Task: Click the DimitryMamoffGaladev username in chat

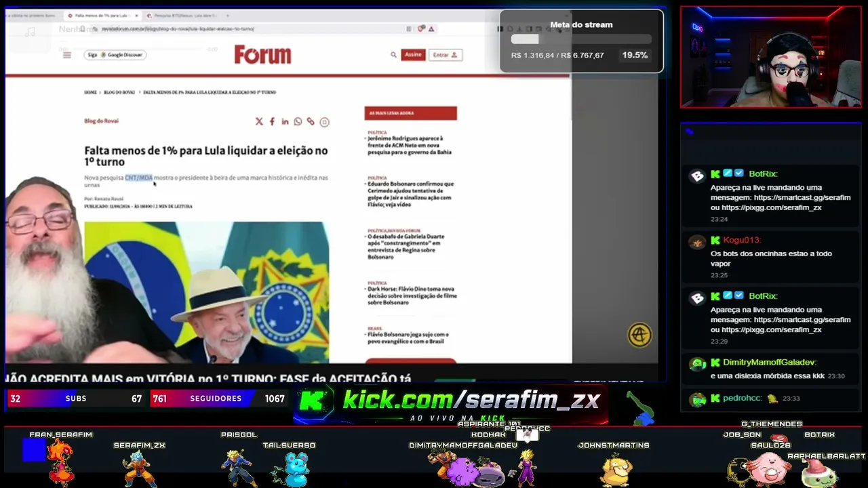Action: coord(770,363)
